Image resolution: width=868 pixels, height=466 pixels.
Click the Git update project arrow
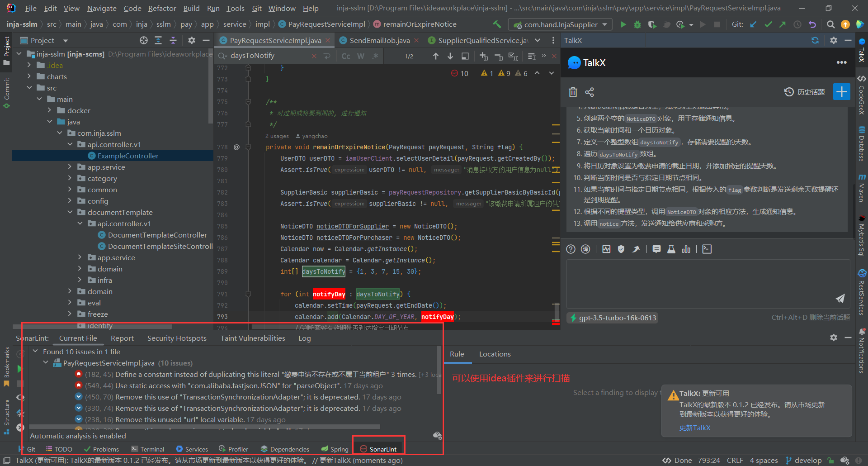coord(753,24)
